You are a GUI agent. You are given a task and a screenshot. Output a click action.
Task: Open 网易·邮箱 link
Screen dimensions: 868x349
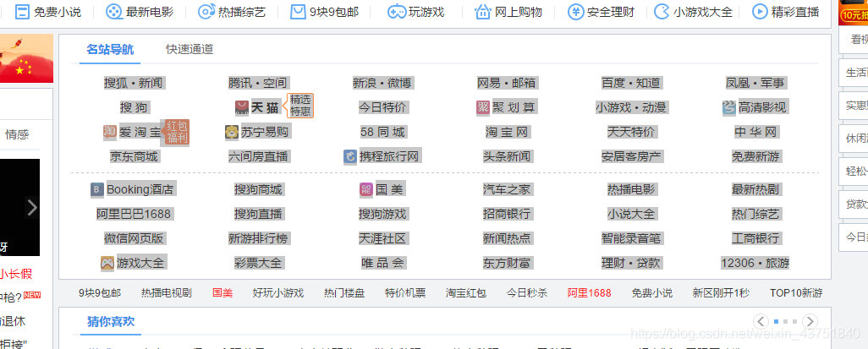[x=507, y=83]
